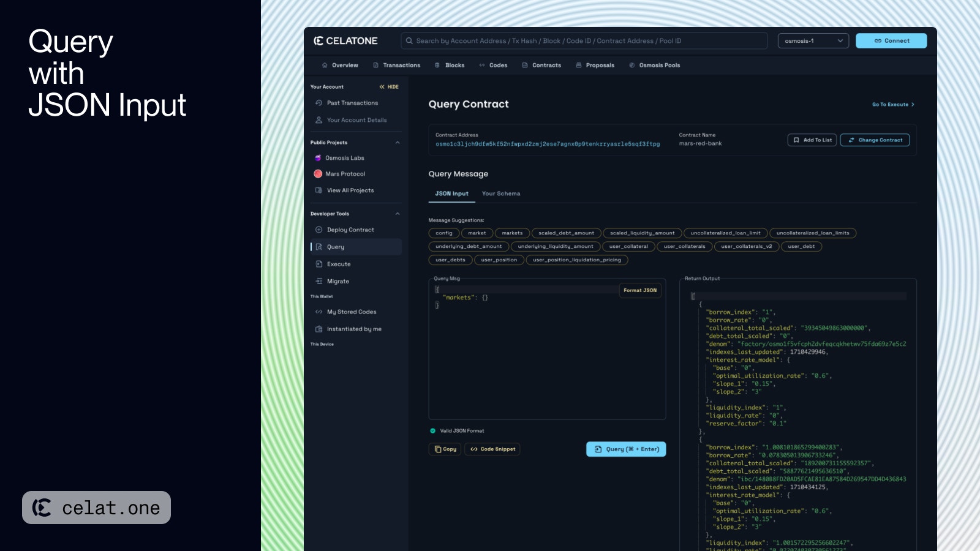Click the Execute sidebar icon

[x=318, y=264]
